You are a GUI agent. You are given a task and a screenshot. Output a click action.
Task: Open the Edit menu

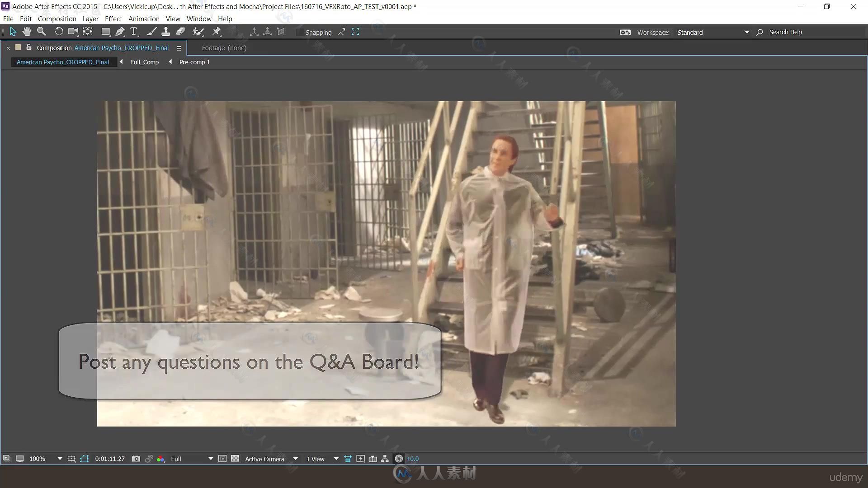tap(26, 19)
